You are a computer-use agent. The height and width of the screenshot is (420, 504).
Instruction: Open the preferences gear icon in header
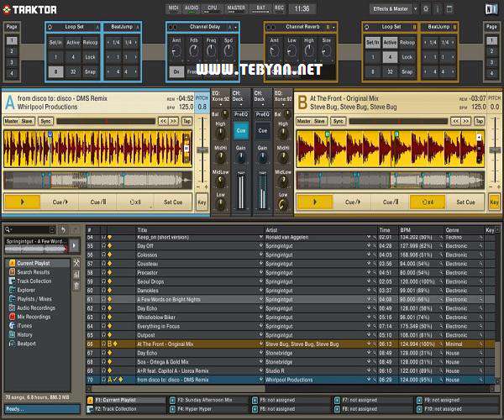(426, 9)
